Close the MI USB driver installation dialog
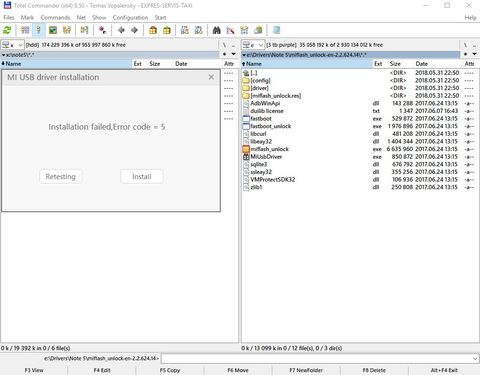Screen dimensions: 480x375 (x=211, y=77)
